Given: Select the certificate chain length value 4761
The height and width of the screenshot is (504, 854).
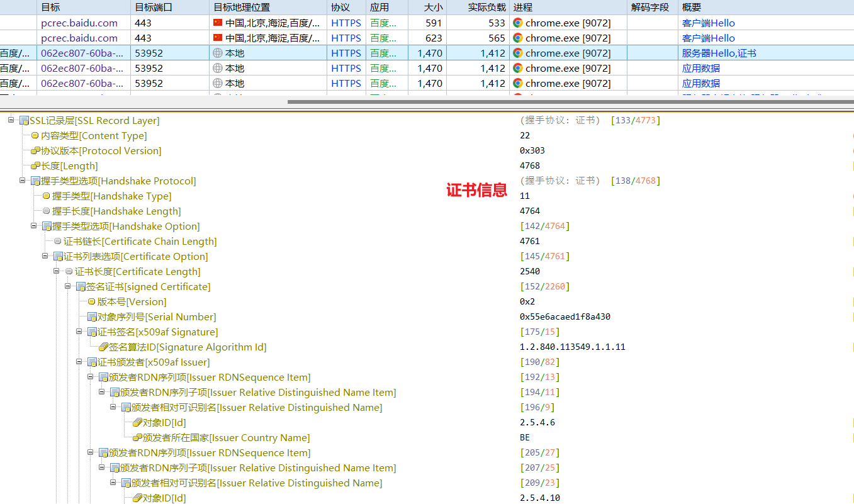Looking at the screenshot, I should [x=530, y=242].
